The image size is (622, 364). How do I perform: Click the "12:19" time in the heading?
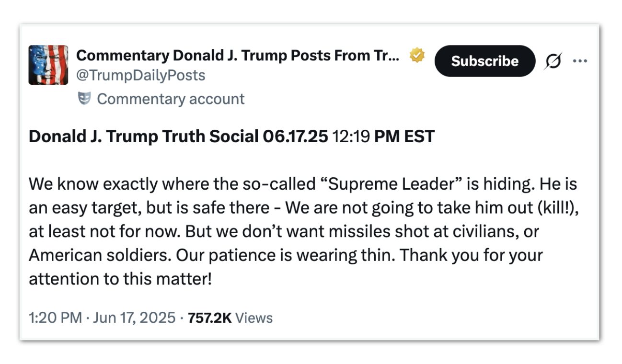tap(351, 137)
